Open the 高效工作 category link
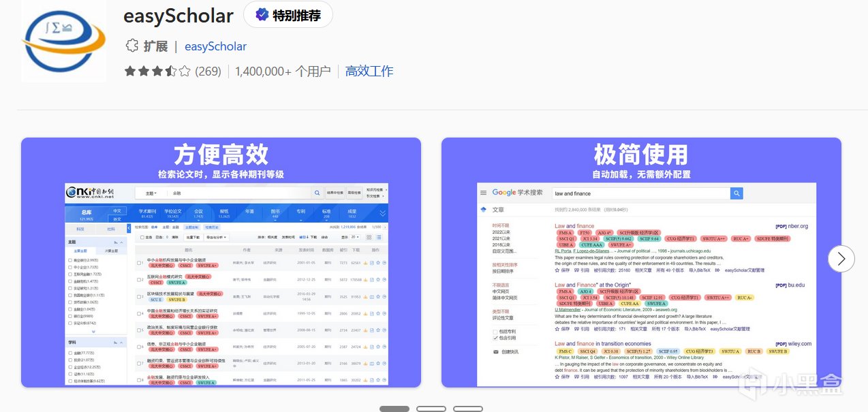Image resolution: width=868 pixels, height=412 pixels. (369, 72)
